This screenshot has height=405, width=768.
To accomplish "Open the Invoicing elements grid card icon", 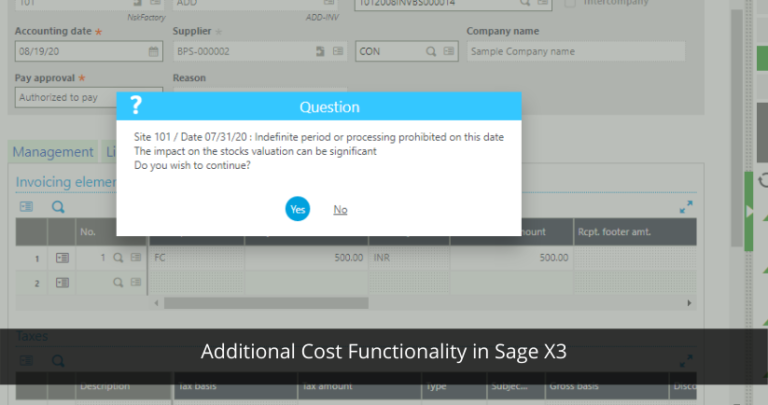I will click(x=26, y=207).
